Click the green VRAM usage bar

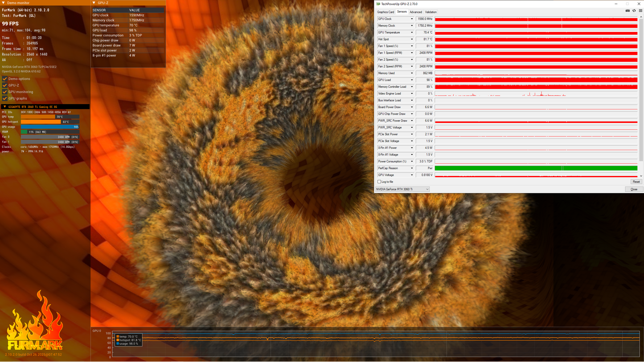pyautogui.click(x=50, y=132)
